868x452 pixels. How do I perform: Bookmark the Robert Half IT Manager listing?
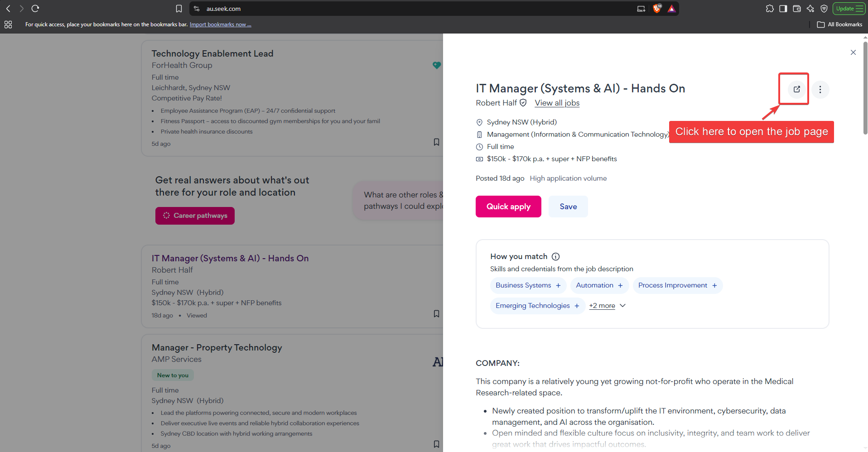pos(436,314)
